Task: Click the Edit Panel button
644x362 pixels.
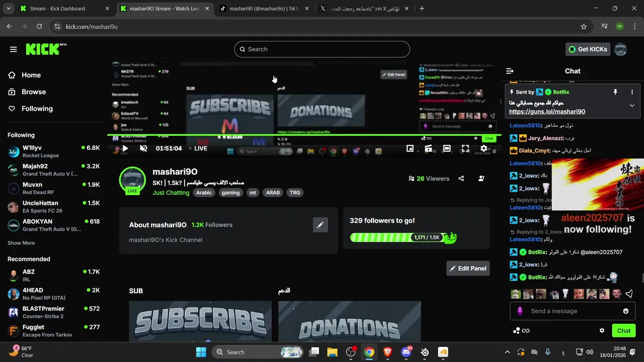Action: [x=468, y=268]
